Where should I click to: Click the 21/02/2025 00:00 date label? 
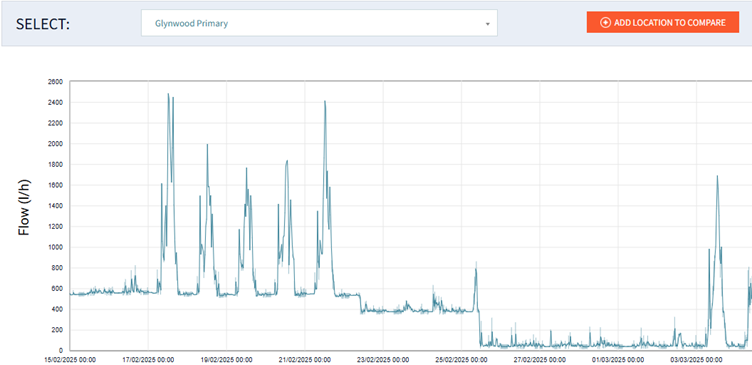coord(305,359)
